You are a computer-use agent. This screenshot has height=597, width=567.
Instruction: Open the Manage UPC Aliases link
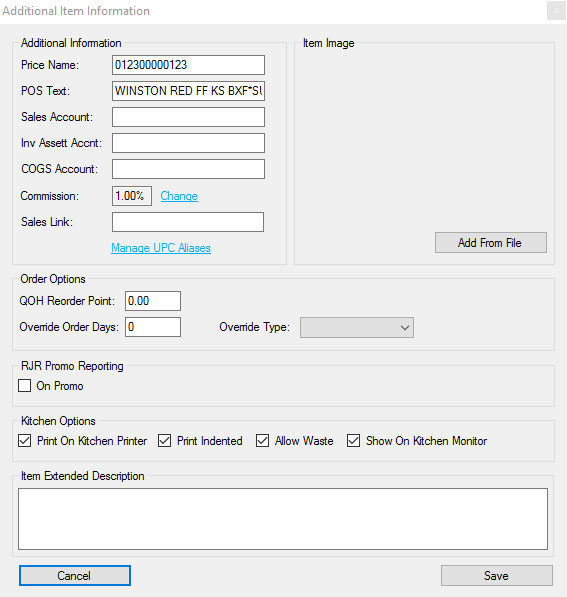pos(161,248)
